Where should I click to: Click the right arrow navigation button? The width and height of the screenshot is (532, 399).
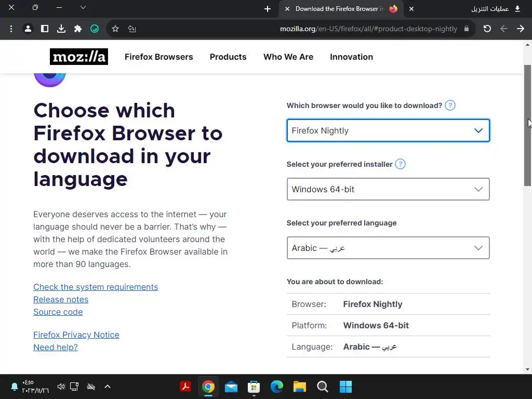[x=521, y=29]
